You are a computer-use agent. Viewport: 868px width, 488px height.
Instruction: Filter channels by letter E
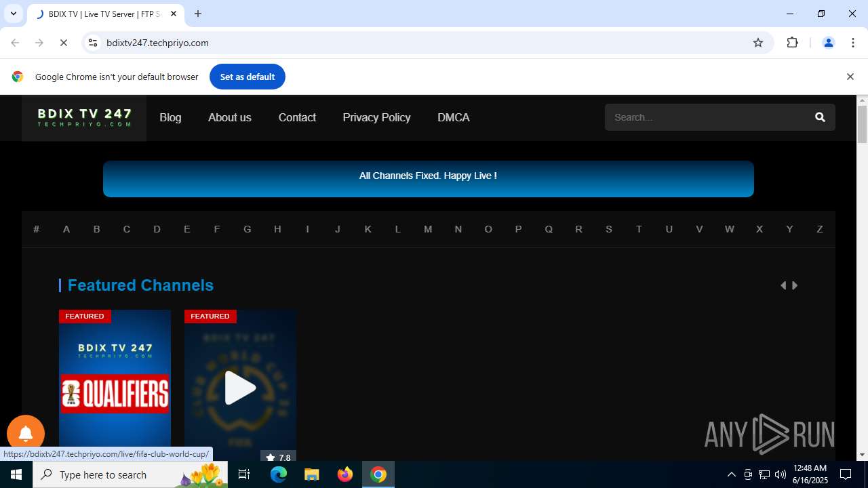pyautogui.click(x=187, y=229)
